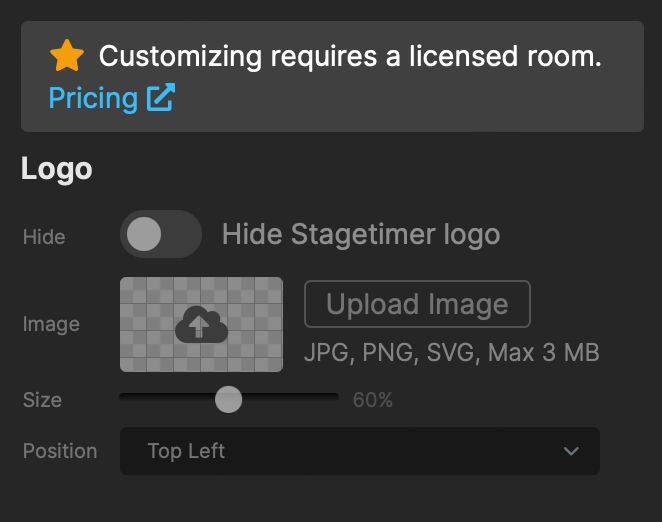Select the "Top Left" value in Position

pos(186,451)
